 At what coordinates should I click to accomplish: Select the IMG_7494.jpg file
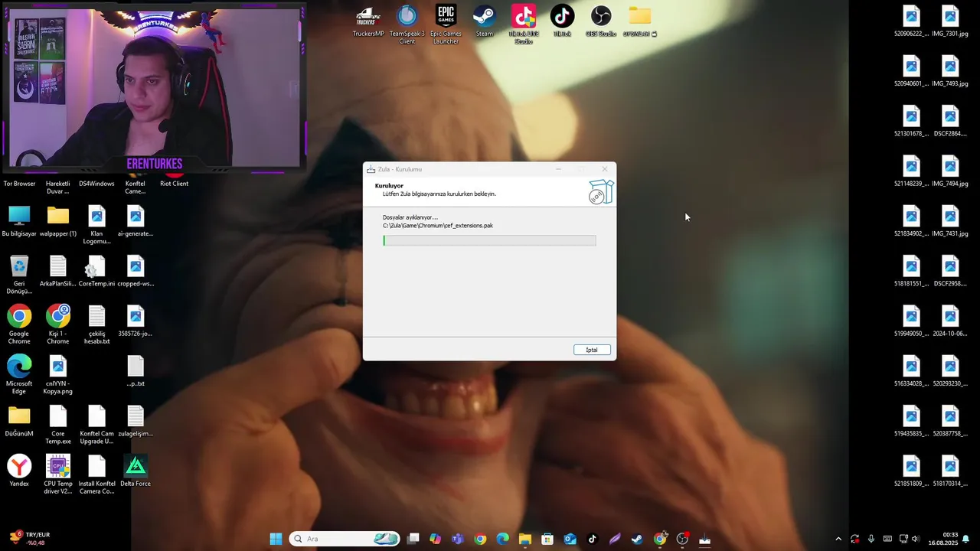click(950, 171)
